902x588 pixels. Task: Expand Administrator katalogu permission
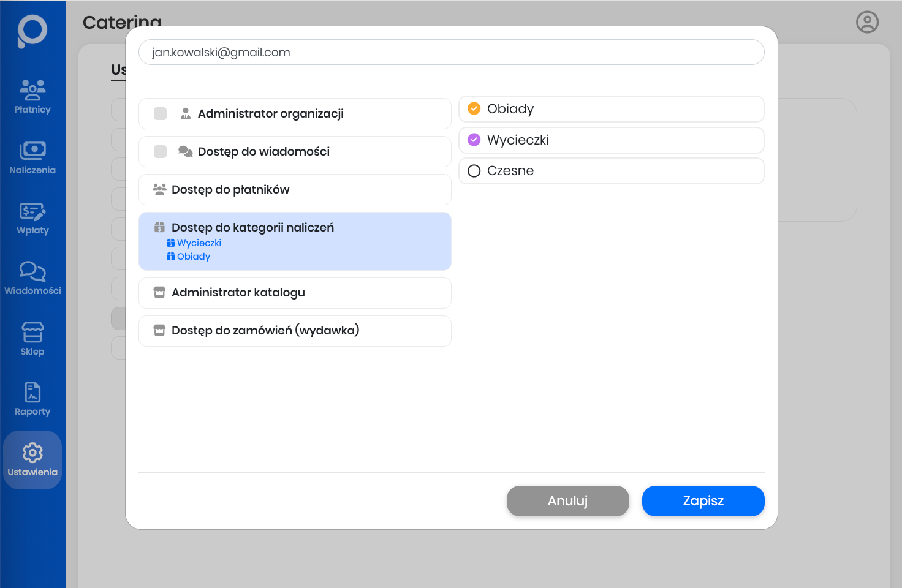tap(295, 293)
